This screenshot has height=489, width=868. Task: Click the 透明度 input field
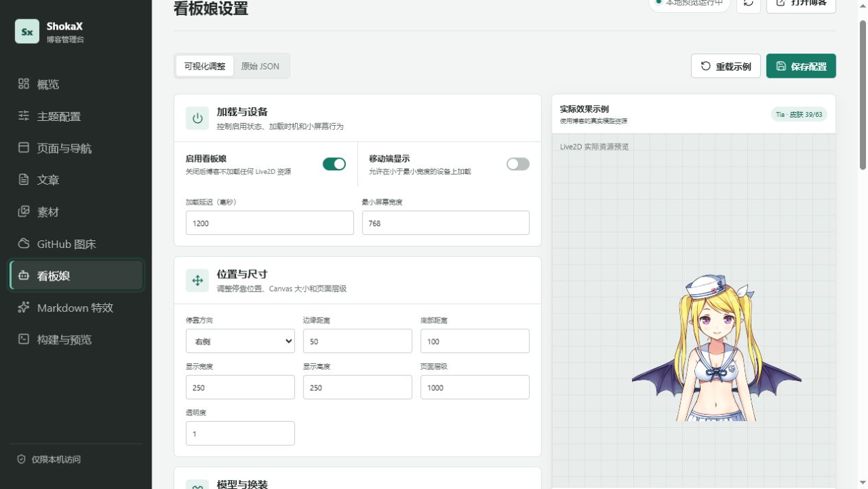[x=240, y=433]
